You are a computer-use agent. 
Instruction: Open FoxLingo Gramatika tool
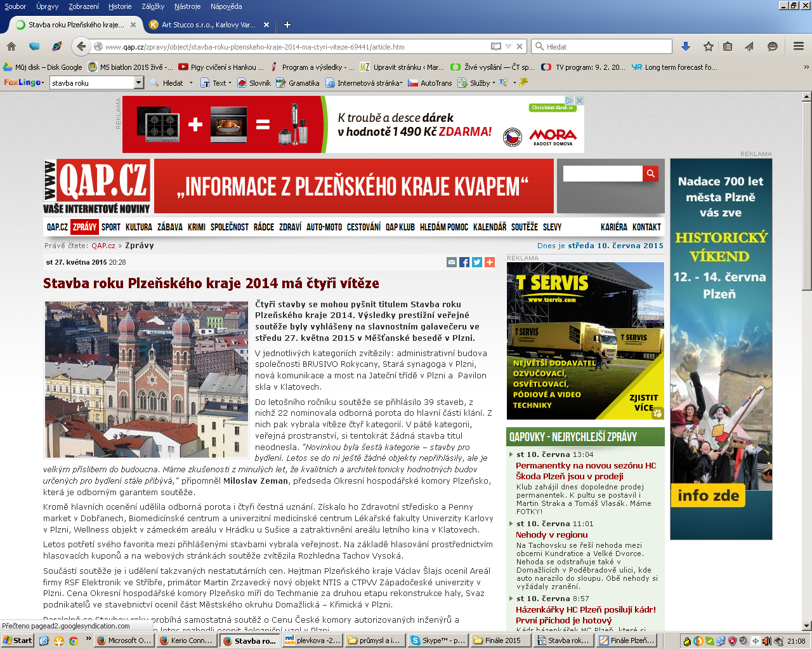(x=298, y=83)
